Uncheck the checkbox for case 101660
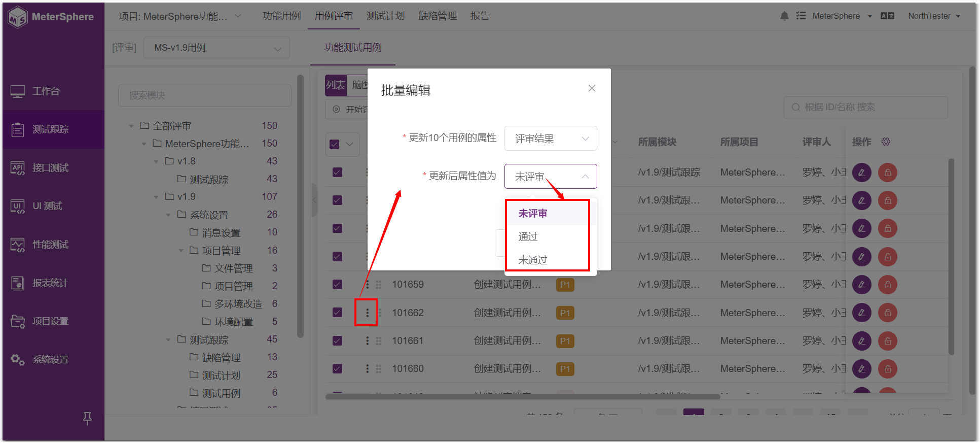The image size is (980, 445). coord(337,369)
